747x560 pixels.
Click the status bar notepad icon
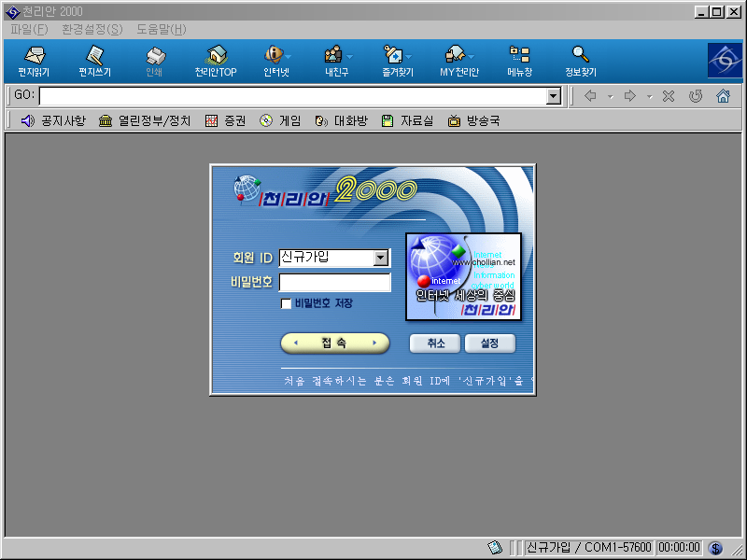[496, 548]
